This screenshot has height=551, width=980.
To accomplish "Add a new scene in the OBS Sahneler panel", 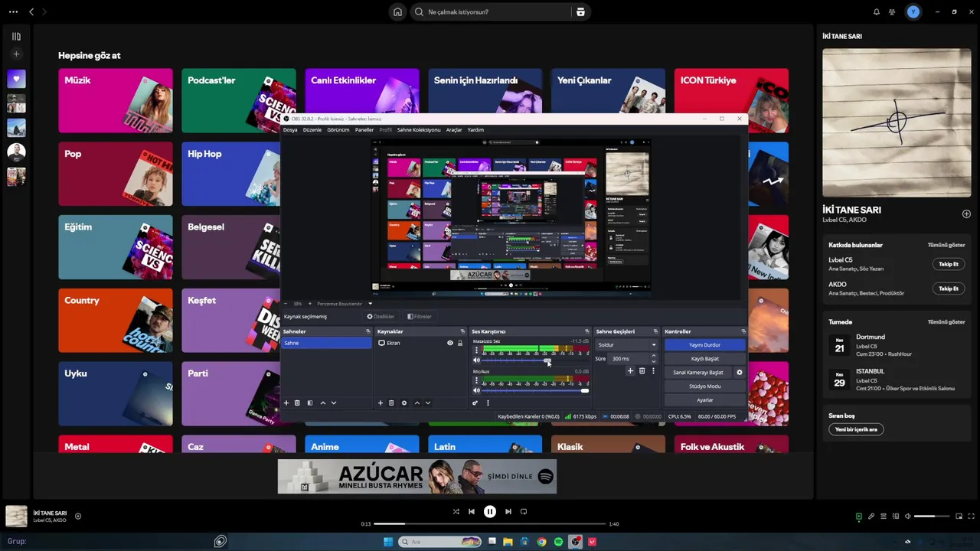I will [x=286, y=403].
